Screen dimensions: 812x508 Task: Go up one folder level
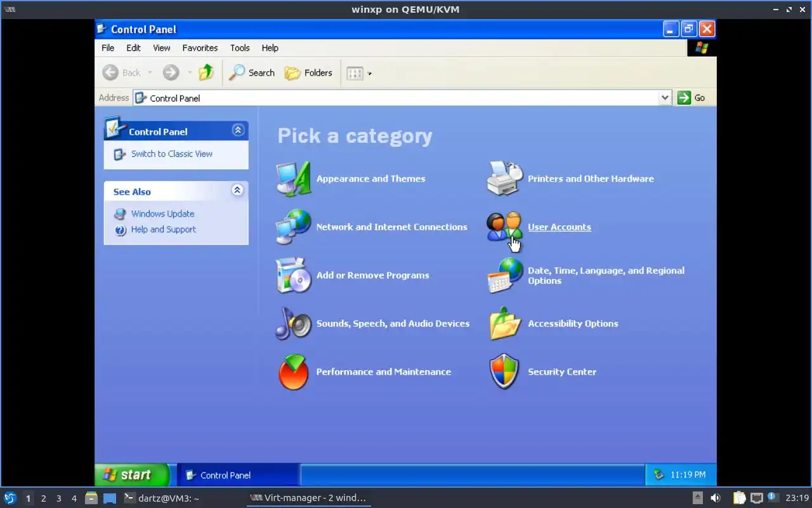pyautogui.click(x=206, y=72)
